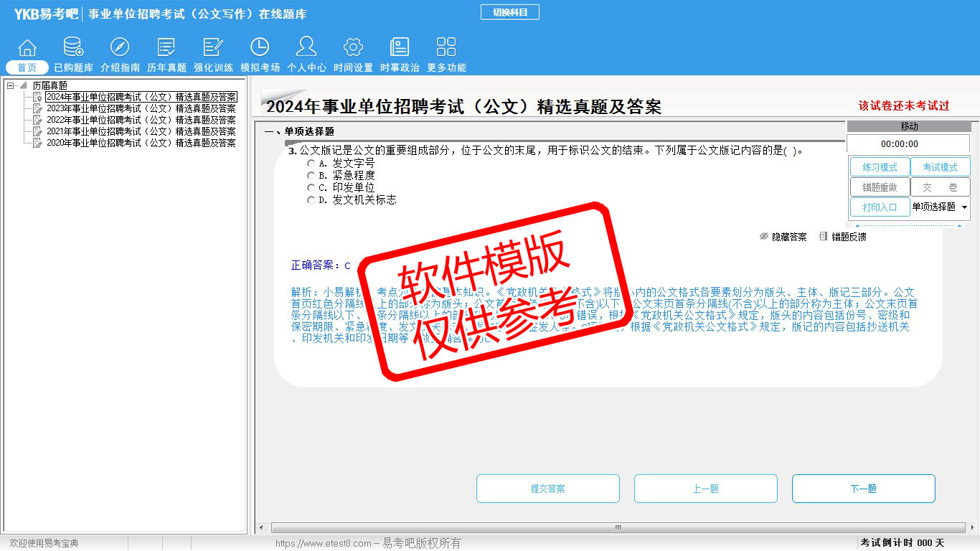Switch to 考试模式
This screenshot has width=980, height=551.
[x=940, y=167]
